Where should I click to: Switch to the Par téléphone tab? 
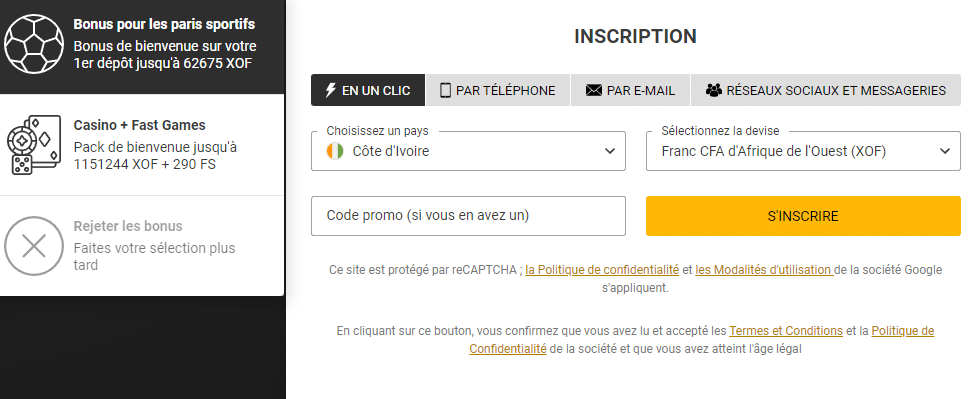(x=498, y=90)
